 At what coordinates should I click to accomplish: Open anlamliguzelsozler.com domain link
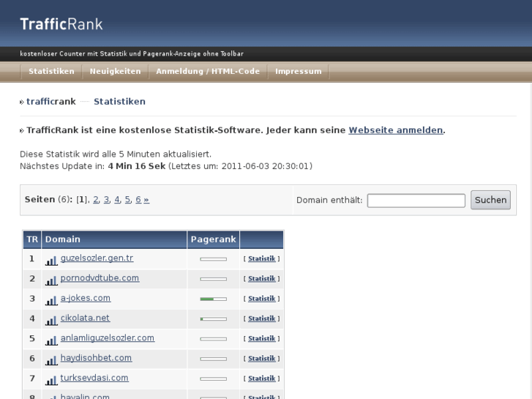click(x=108, y=338)
